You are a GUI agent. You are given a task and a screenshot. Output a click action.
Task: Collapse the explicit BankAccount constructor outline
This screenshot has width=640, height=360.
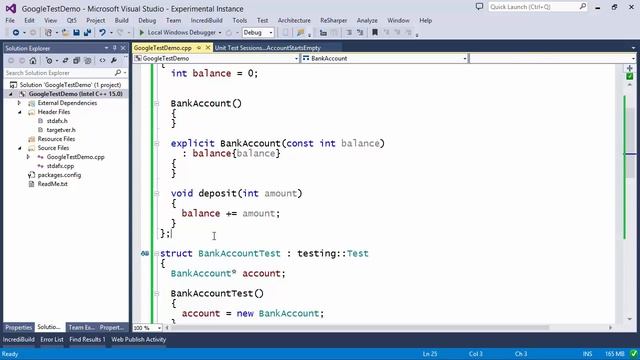[x=156, y=144]
